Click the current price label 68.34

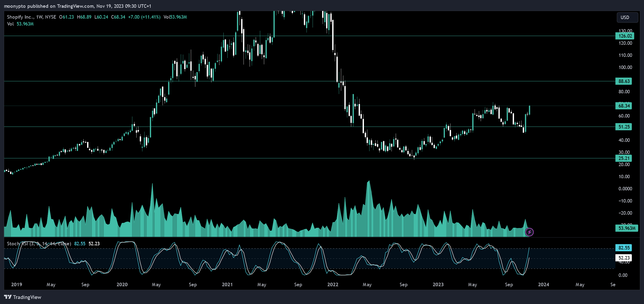[x=624, y=106]
